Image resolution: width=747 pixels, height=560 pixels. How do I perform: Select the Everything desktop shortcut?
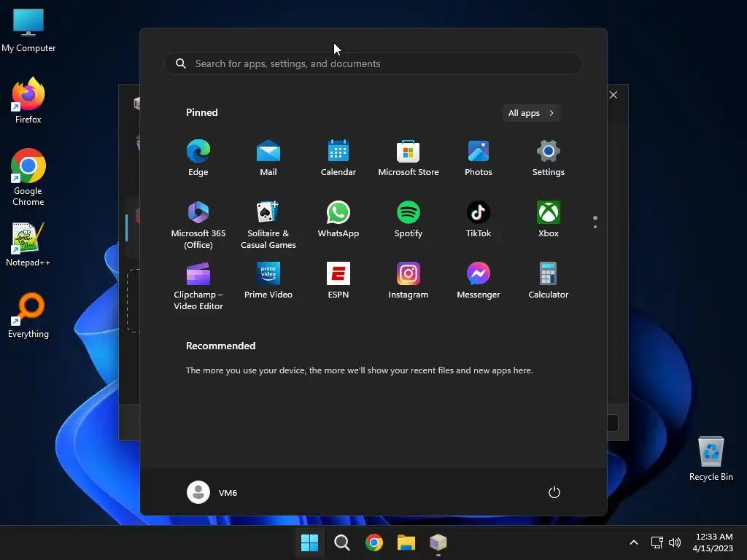pos(28,315)
